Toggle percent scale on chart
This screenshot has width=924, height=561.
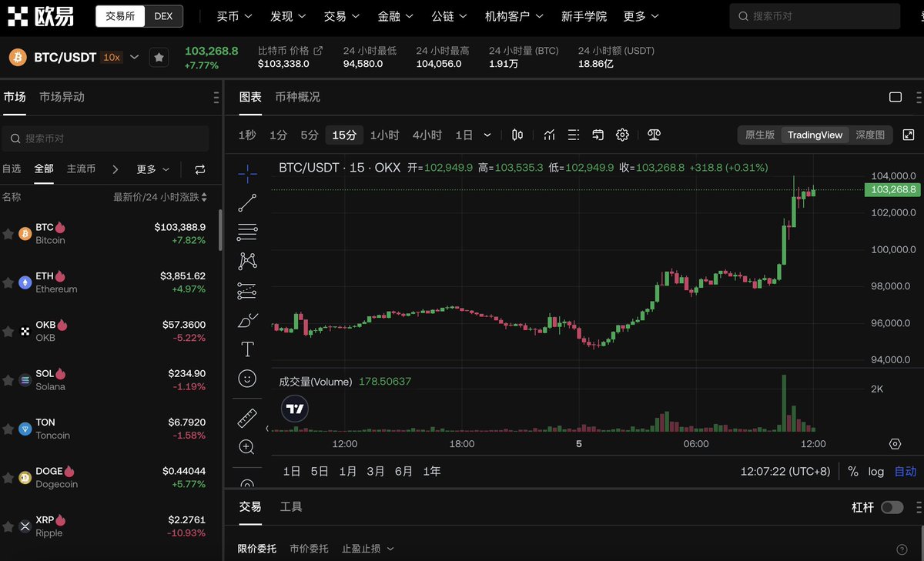852,471
